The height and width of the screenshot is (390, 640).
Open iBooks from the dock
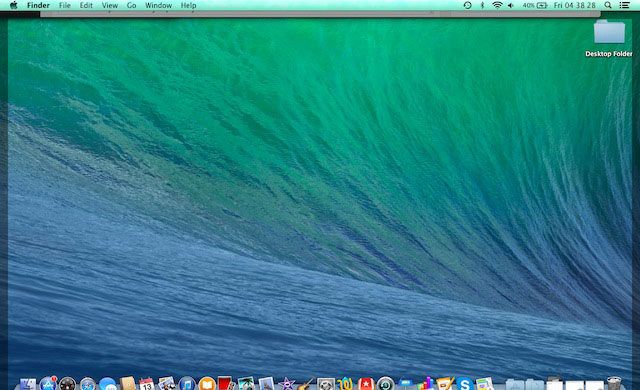pos(207,384)
